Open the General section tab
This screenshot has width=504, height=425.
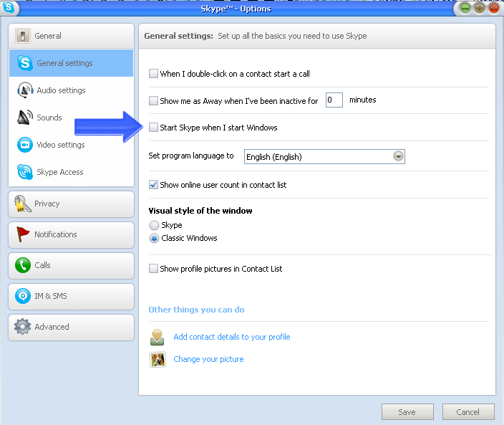click(x=71, y=36)
